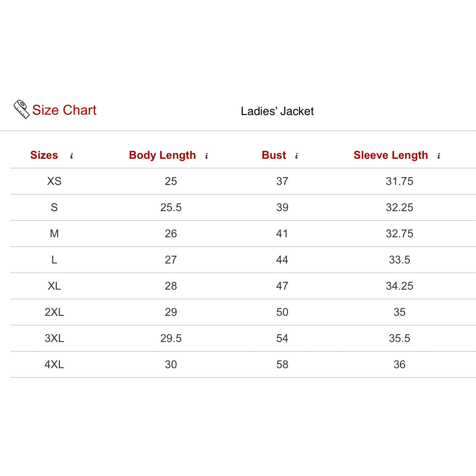The image size is (476, 476).
Task: Click the info icon beside Bust
Action: tap(297, 156)
